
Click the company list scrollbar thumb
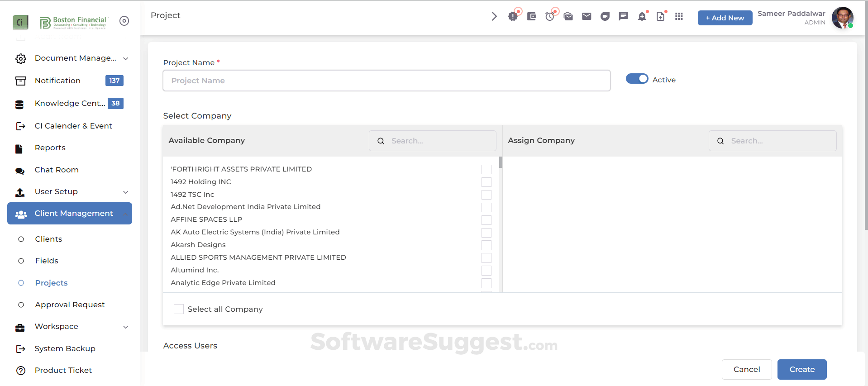501,162
